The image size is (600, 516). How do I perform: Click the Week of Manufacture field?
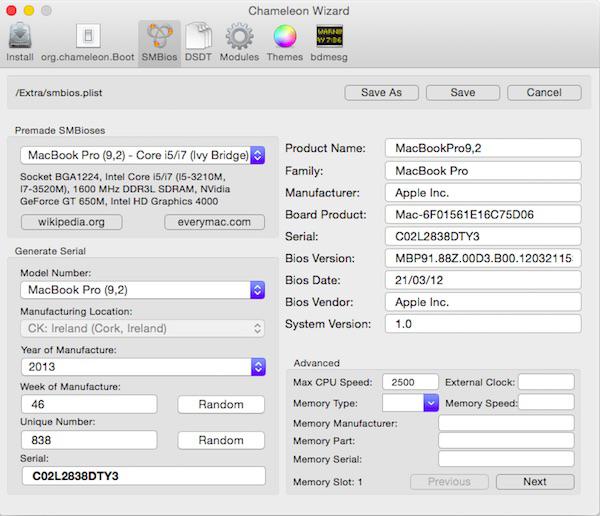coord(89,404)
